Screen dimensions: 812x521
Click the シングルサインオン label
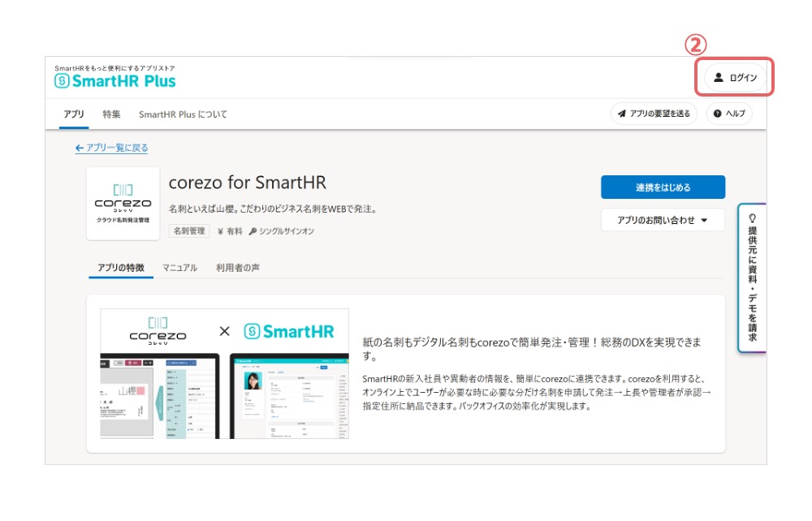[x=287, y=231]
